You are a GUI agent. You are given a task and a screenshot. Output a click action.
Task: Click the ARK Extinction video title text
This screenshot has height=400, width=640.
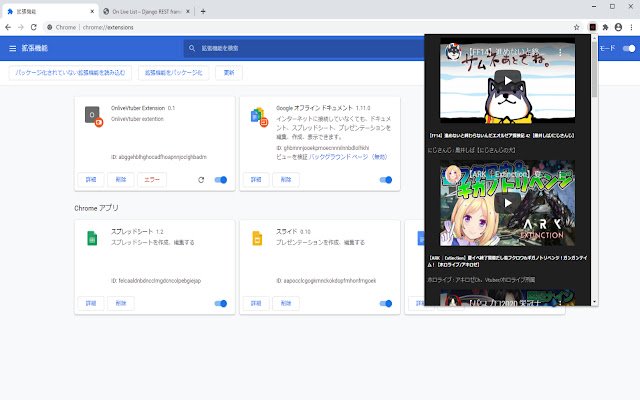(x=507, y=261)
